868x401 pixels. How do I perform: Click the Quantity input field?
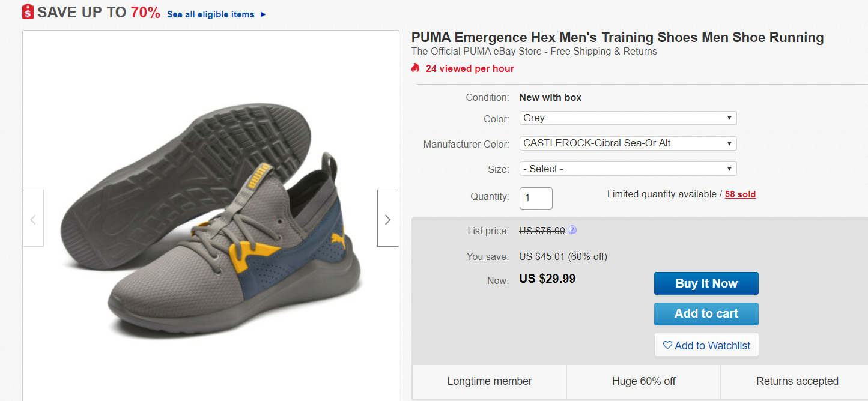coord(536,198)
